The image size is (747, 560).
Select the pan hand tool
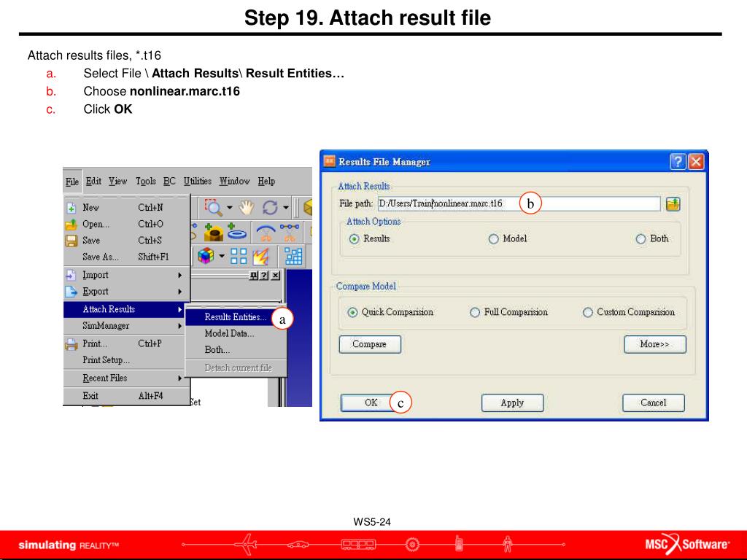pyautogui.click(x=246, y=207)
